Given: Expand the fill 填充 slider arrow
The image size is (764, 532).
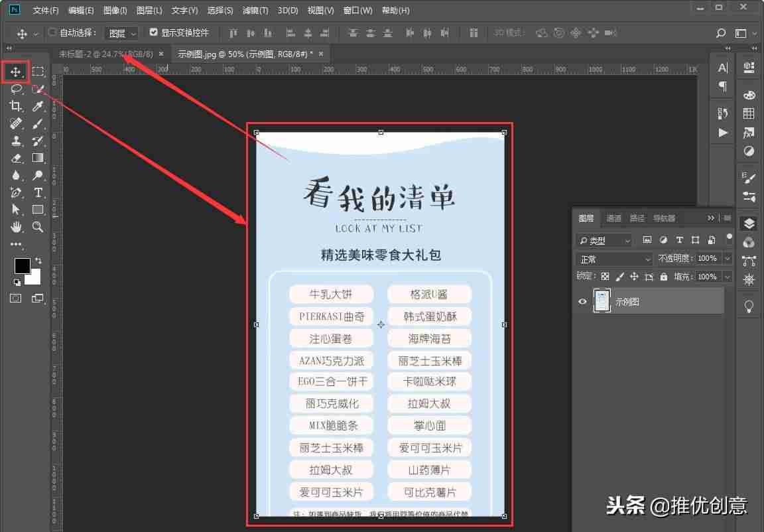Looking at the screenshot, I should click(x=728, y=277).
